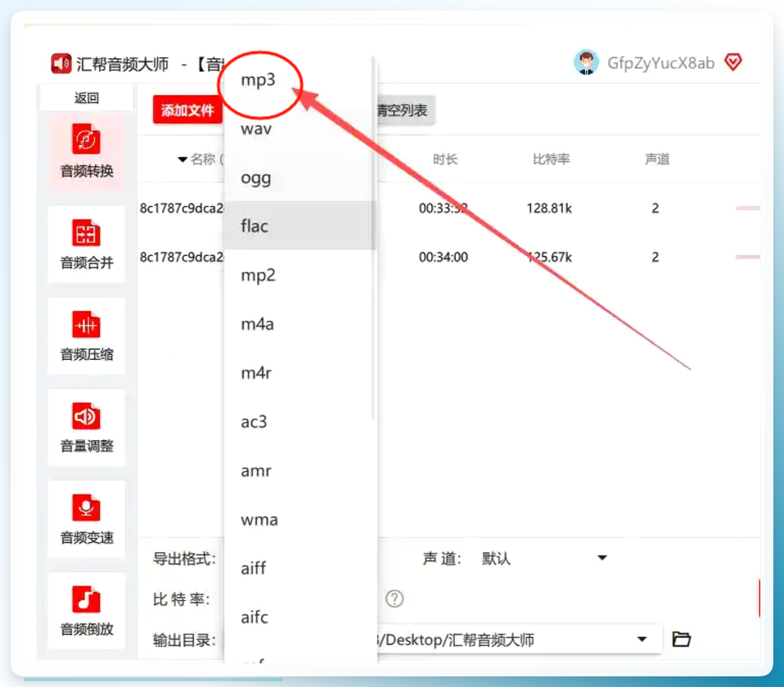Select the highlighted flac format
This screenshot has width=784, height=687.
coord(300,226)
